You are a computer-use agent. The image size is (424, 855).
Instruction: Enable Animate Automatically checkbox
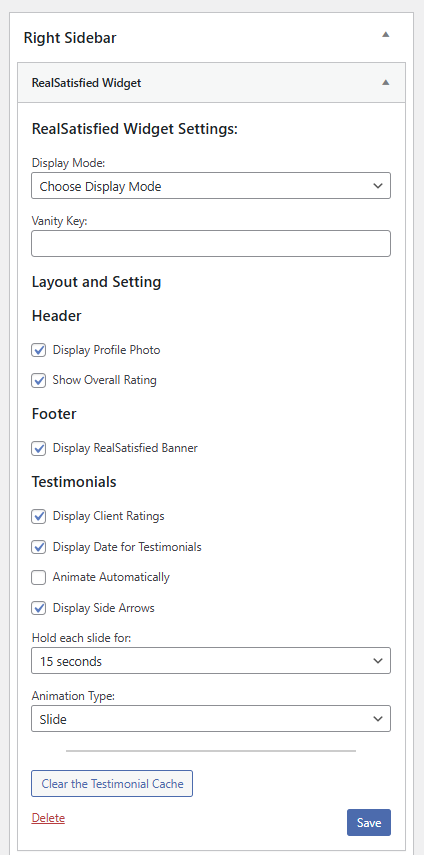[39, 577]
